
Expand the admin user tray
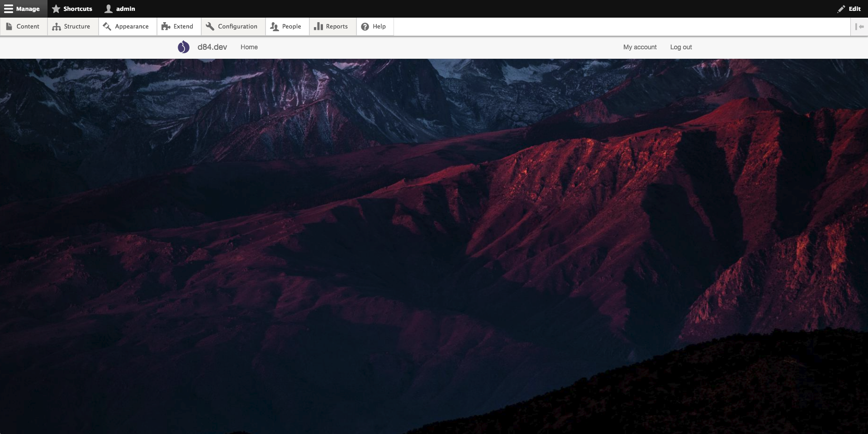point(120,9)
